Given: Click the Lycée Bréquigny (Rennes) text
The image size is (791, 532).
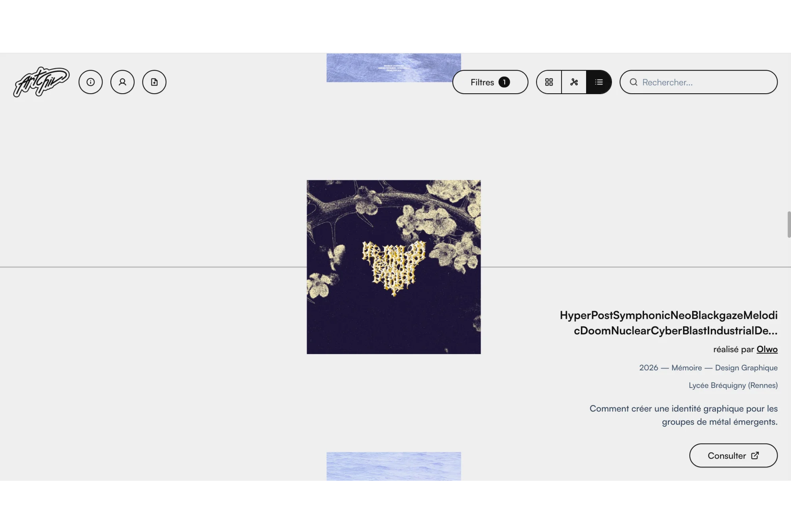Looking at the screenshot, I should (x=733, y=385).
